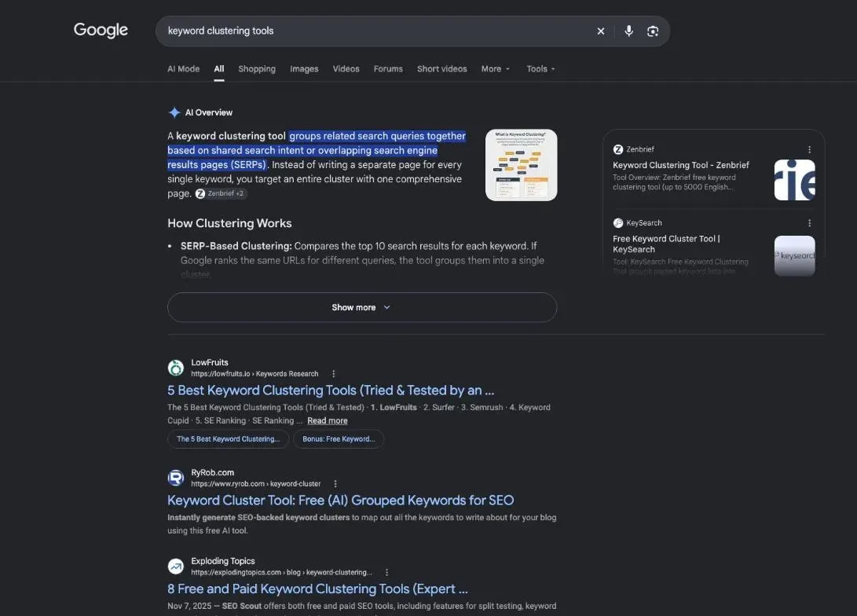Switch to the Images tab
This screenshot has width=857, height=616.
[x=304, y=69]
